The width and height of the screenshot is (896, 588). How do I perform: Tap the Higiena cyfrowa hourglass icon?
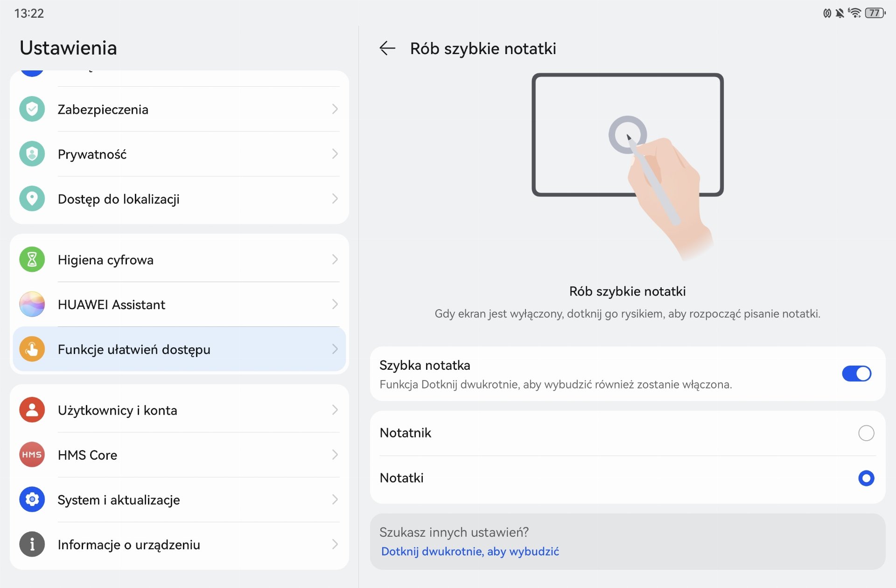pos(32,259)
